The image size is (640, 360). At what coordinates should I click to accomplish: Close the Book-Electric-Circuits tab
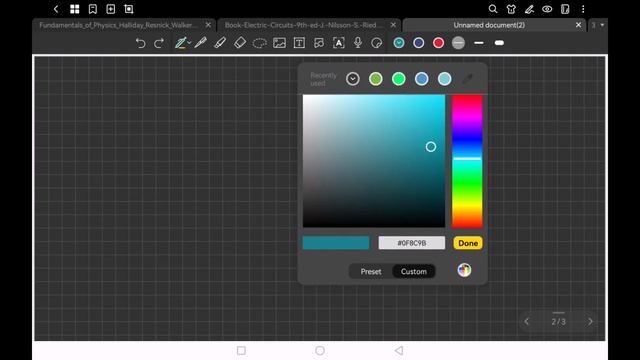coord(393,25)
